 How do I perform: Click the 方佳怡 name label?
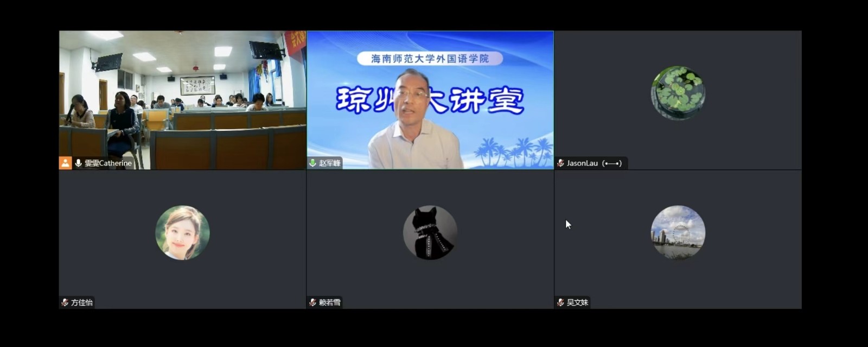[82, 302]
